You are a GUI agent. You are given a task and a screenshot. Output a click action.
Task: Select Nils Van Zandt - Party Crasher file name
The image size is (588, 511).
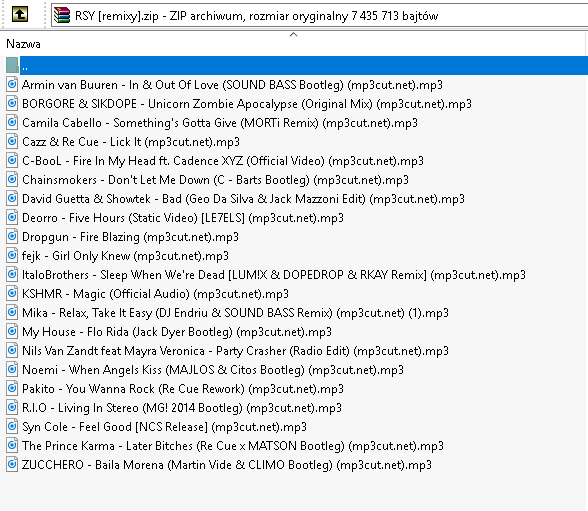pyautogui.click(x=235, y=351)
